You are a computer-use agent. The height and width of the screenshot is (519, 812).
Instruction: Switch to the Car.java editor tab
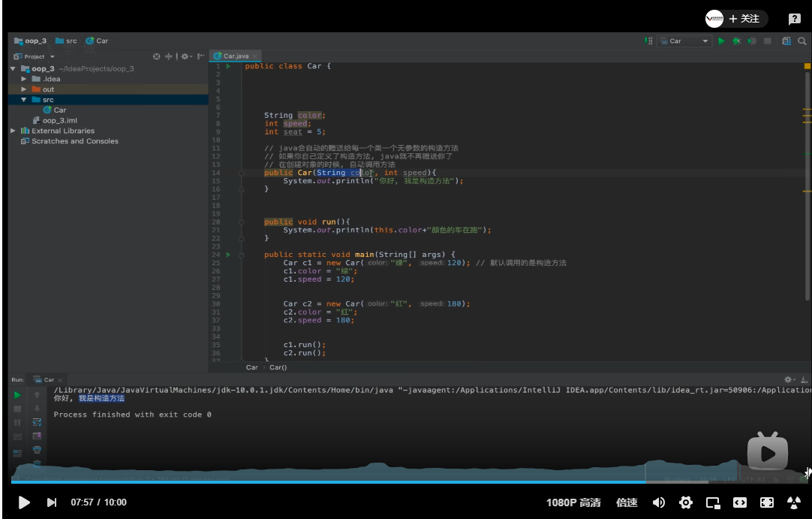234,56
